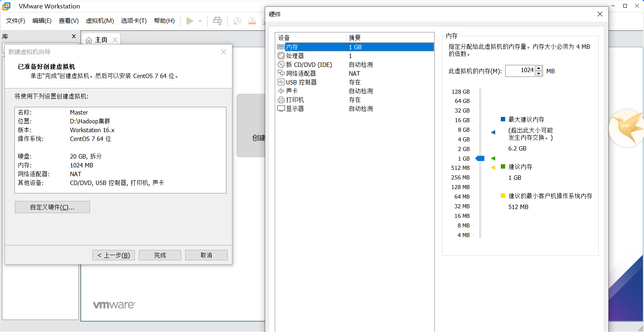Screen dimensions: 644x332
Task: Click the green recommended memory marker arrow
Action: [x=493, y=158]
